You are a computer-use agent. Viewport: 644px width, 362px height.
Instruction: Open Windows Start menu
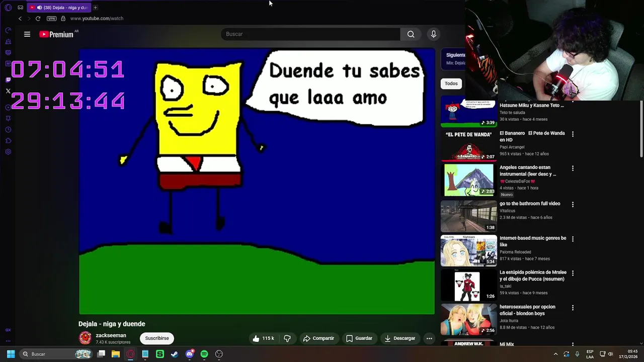click(11, 354)
